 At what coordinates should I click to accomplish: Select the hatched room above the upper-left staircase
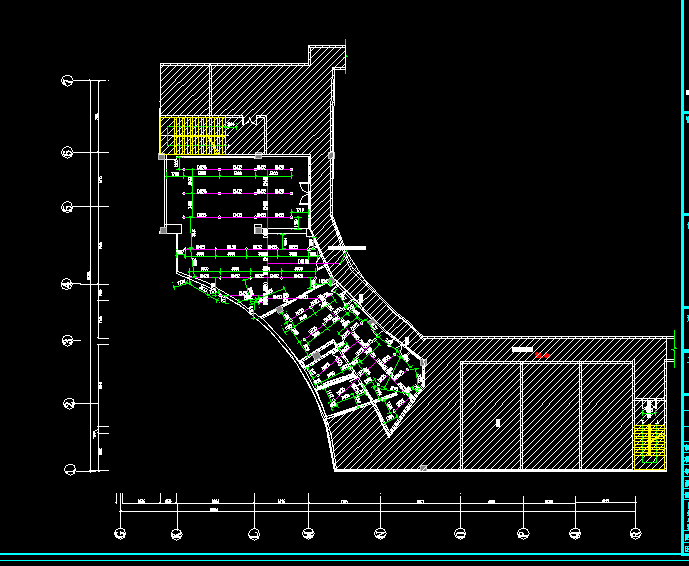tap(185, 90)
